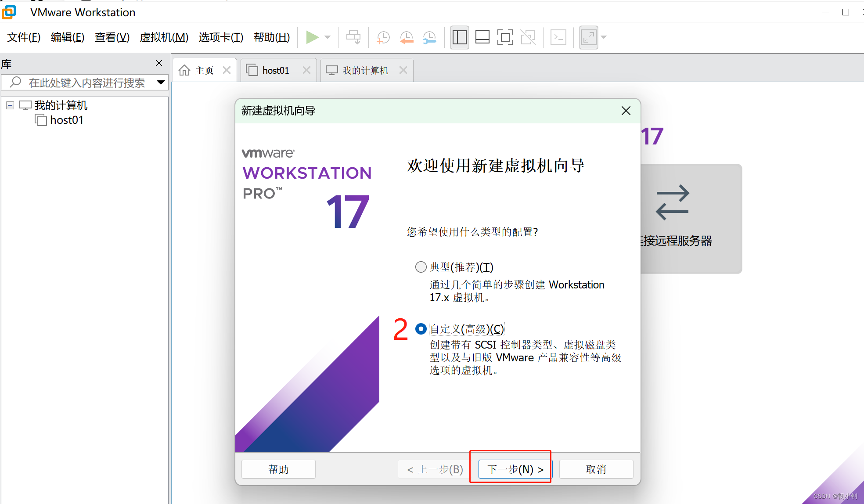Click the revert to snapshot icon
The width and height of the screenshot is (864, 504).
(x=407, y=37)
